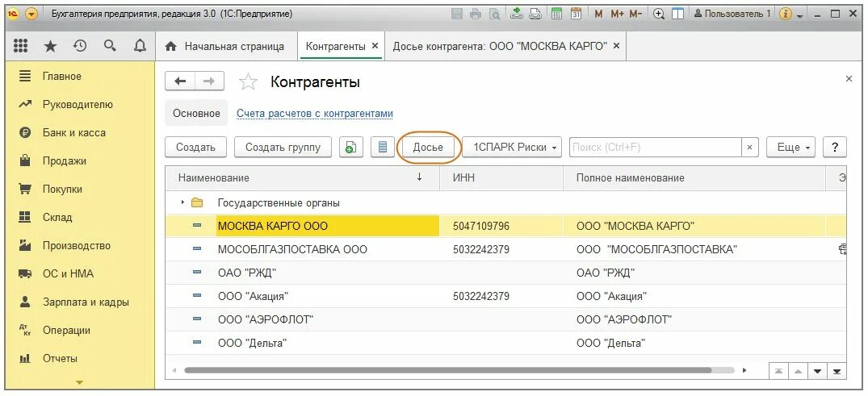Click the Создать button

point(196,147)
